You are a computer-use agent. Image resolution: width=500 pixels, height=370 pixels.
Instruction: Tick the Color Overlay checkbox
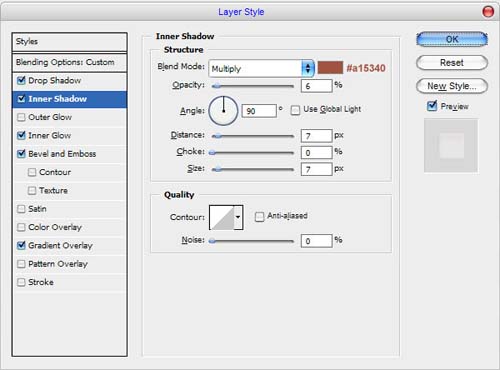(21, 227)
